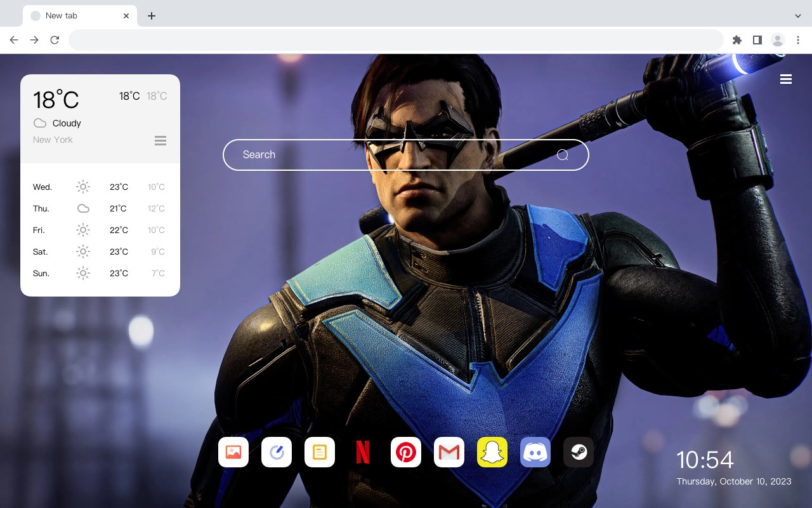Open the Discord shortcut
This screenshot has height=508, width=812.
(x=535, y=452)
